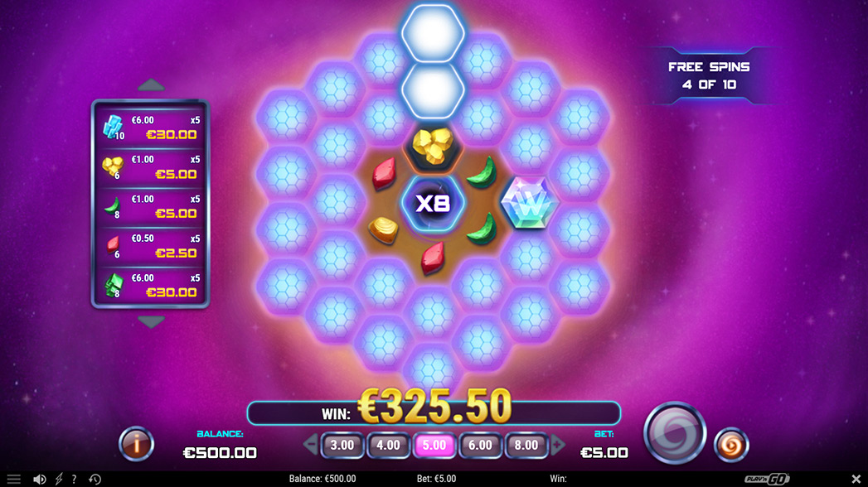Mute the sound with speaker icon
The height and width of the screenshot is (487, 868).
point(39,479)
